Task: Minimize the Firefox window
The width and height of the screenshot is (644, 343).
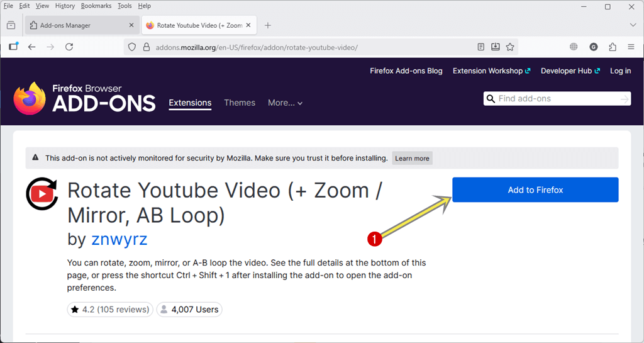Action: pos(584,6)
